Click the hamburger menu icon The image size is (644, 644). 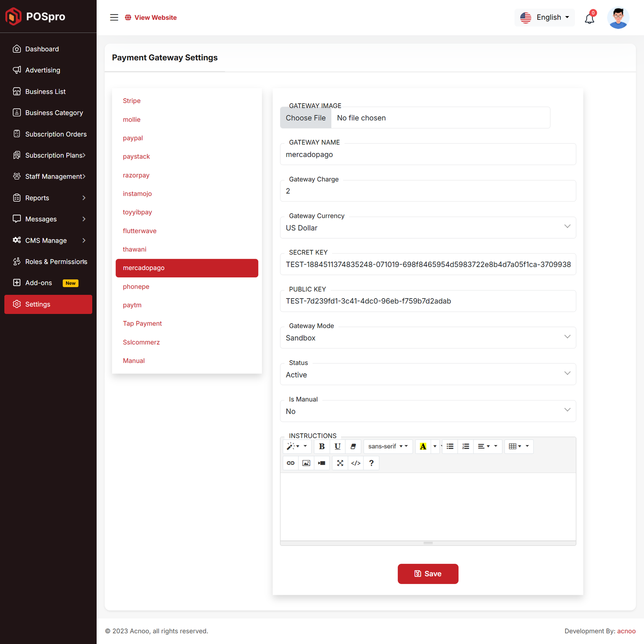pyautogui.click(x=114, y=17)
